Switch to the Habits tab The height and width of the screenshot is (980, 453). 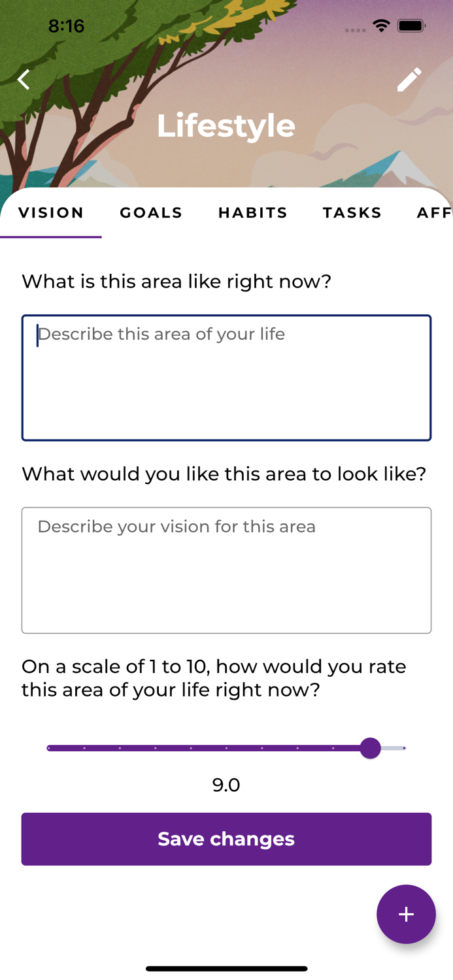(253, 212)
